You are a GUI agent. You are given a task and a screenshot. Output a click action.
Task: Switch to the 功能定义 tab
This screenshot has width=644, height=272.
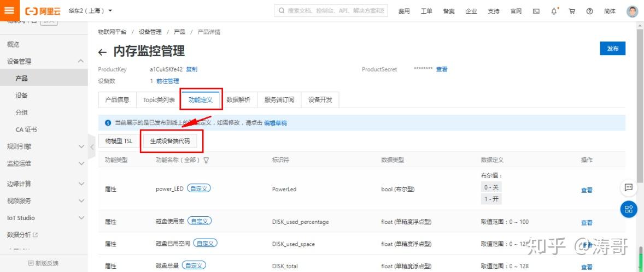201,100
